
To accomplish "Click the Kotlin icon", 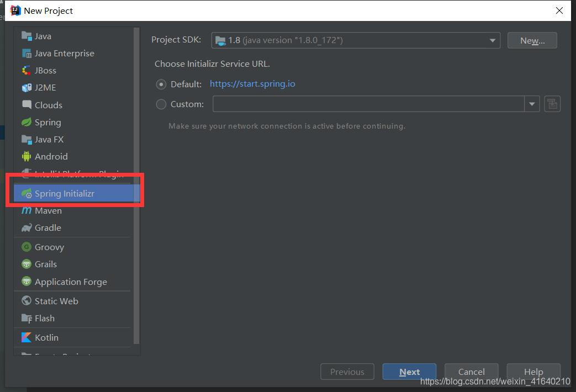I will pyautogui.click(x=27, y=337).
